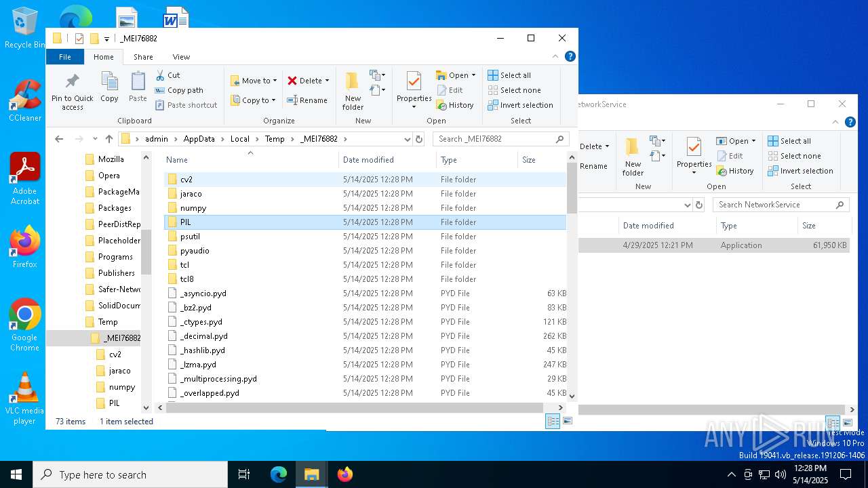Click Rename in Organize group
The image size is (868, 488).
pos(307,100)
